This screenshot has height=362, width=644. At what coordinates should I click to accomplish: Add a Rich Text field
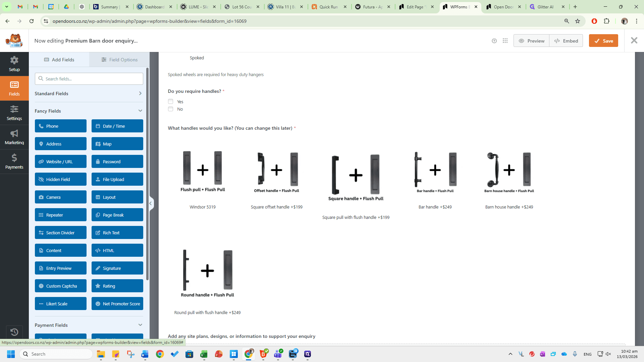coord(117,233)
